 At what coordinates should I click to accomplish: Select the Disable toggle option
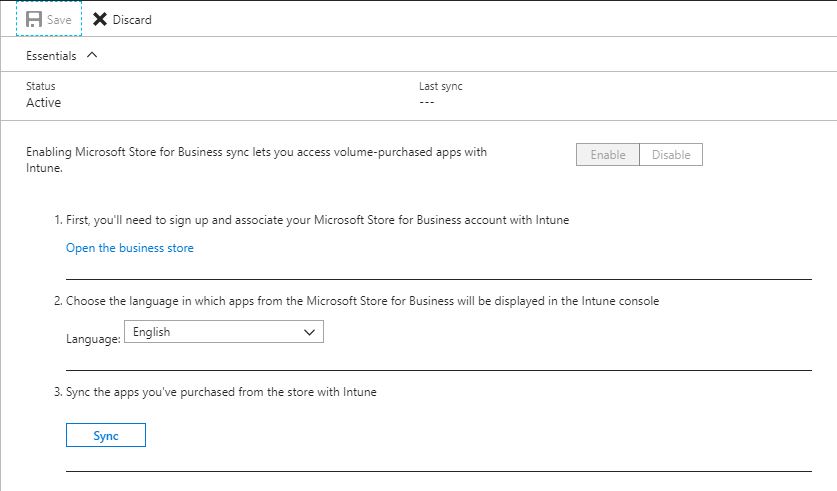(x=671, y=155)
